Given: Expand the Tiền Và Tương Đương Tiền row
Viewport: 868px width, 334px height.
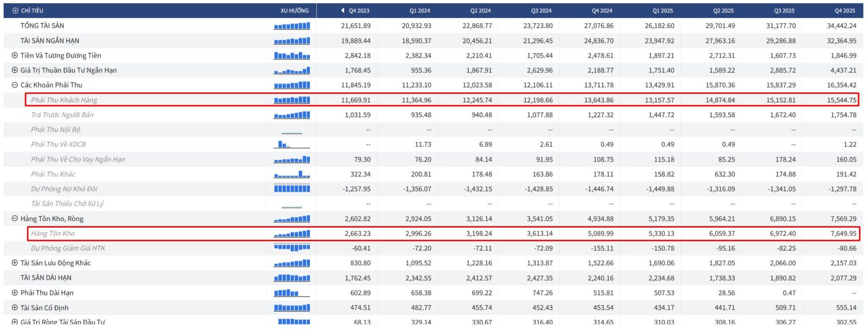Looking at the screenshot, I should click(15, 56).
